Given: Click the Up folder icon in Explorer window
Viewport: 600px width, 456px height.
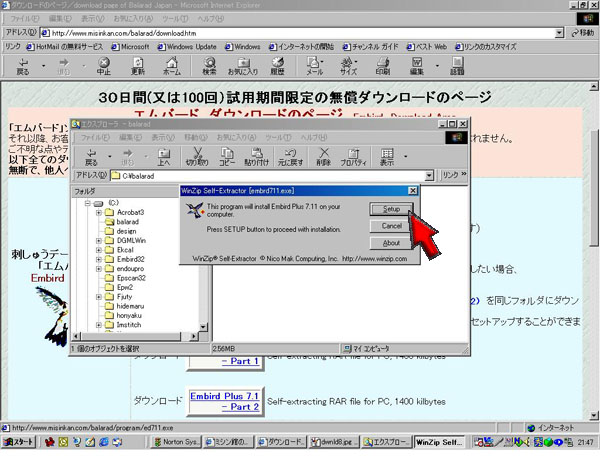Looking at the screenshot, I should tap(164, 157).
